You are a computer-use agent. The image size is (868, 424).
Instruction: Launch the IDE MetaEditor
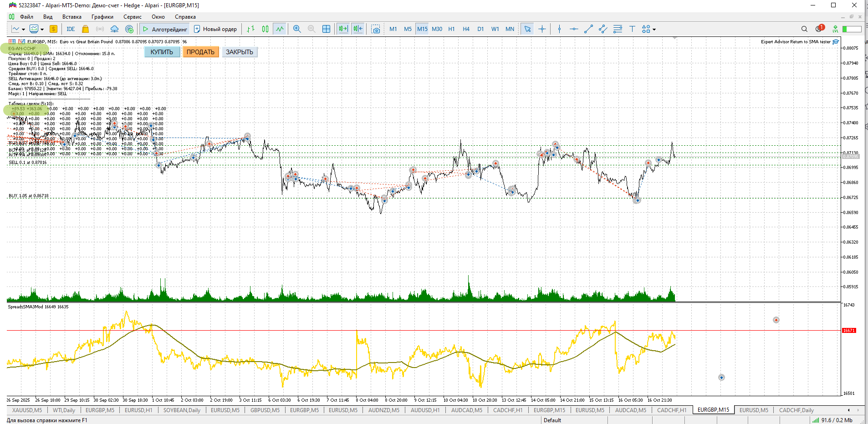[x=71, y=29]
